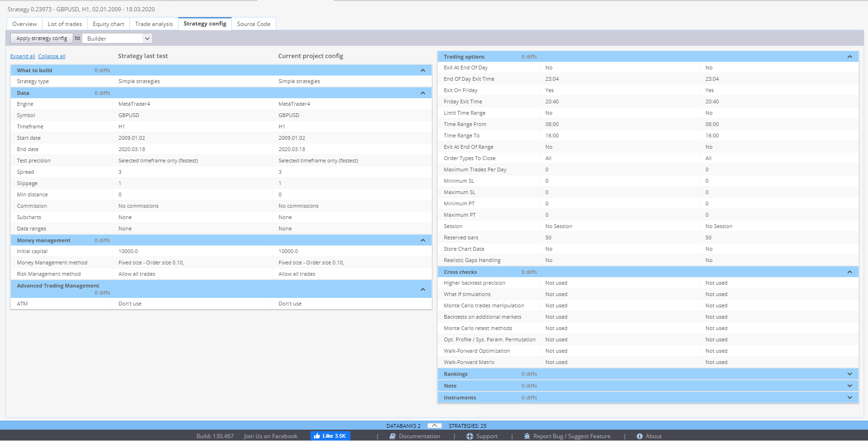Click the Timeframe row label
This screenshot has height=441, width=868.
point(30,127)
